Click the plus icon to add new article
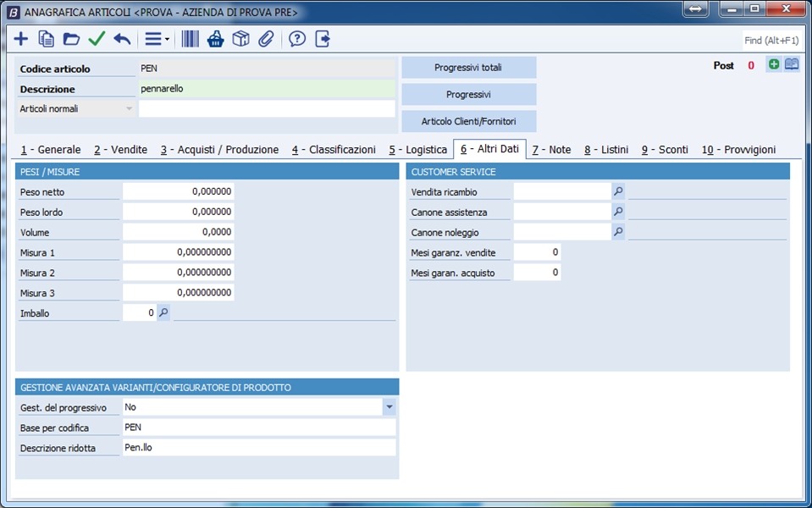The image size is (812, 508). coord(21,39)
